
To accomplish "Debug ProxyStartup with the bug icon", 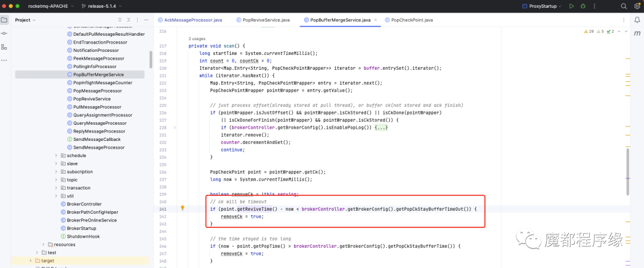I will 583,6.
